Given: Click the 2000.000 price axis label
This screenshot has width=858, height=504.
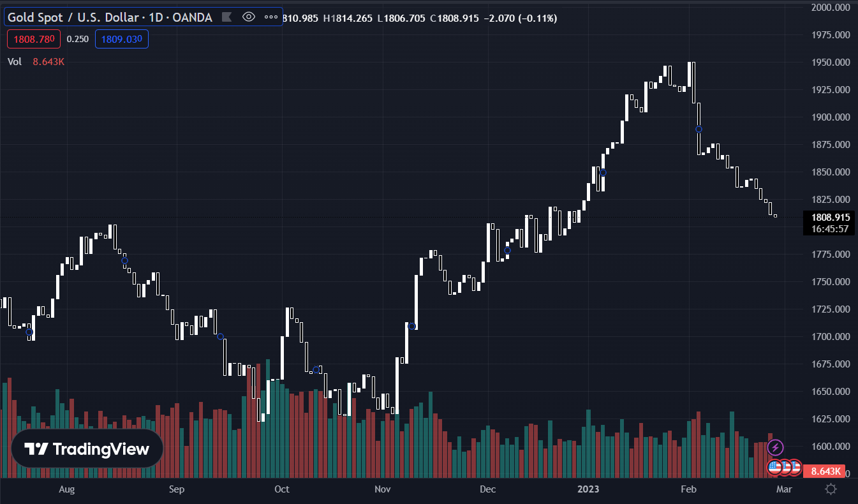Looking at the screenshot, I should point(831,8).
